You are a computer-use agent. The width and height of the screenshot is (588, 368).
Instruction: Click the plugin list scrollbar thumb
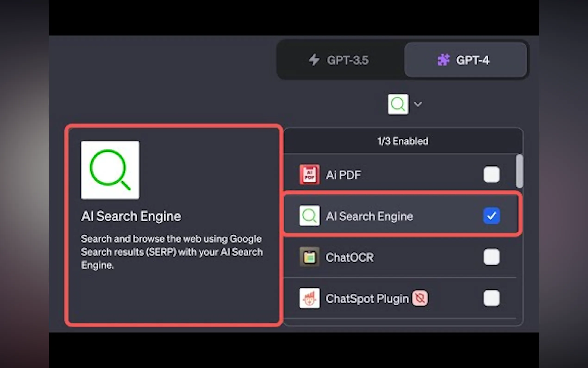(519, 171)
